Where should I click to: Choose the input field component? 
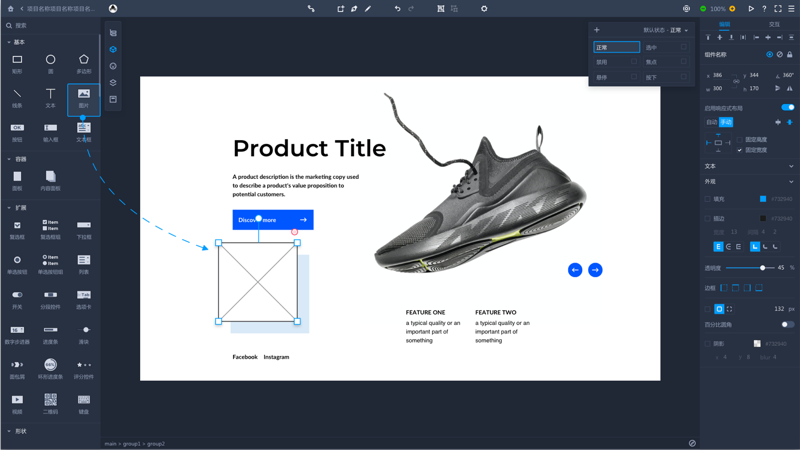[x=50, y=128]
